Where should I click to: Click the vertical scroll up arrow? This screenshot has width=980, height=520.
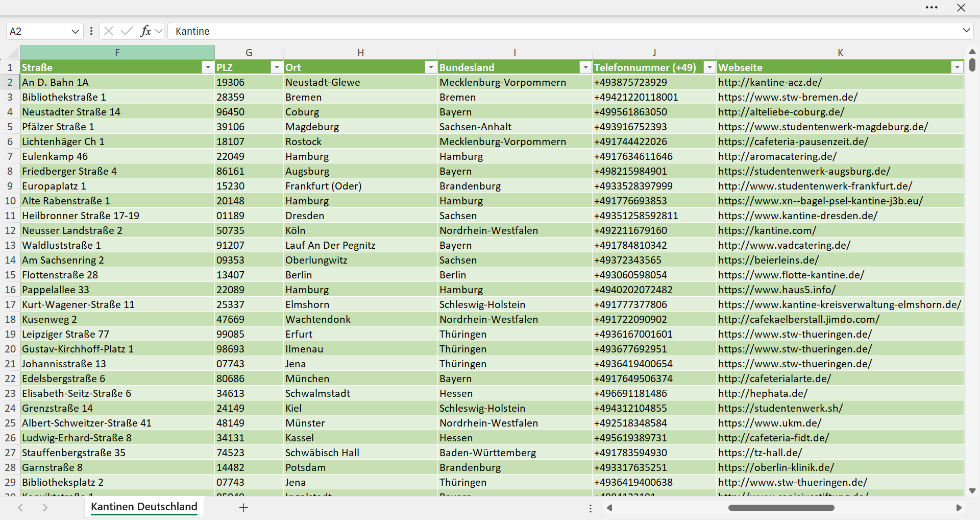click(972, 52)
